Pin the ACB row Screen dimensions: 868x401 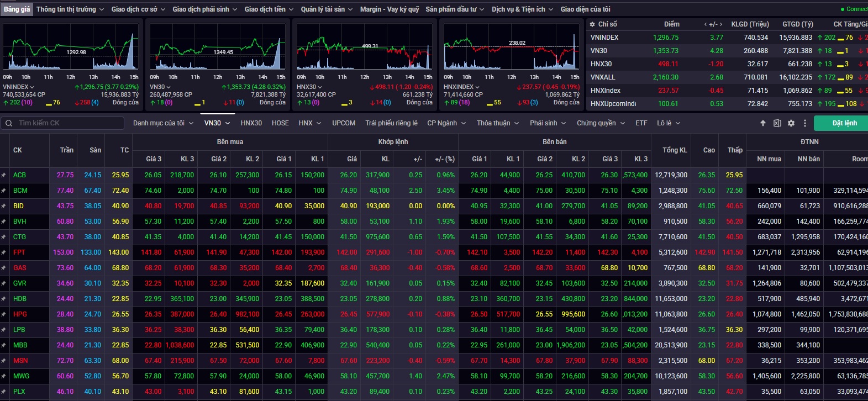point(4,175)
